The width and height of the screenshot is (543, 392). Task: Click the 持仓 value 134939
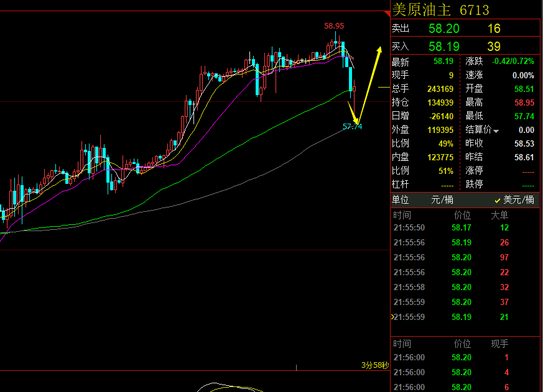point(440,103)
